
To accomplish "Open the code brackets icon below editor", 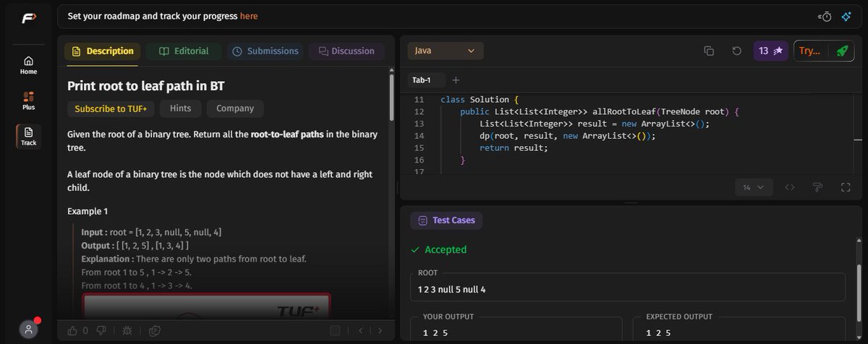I will tap(790, 187).
